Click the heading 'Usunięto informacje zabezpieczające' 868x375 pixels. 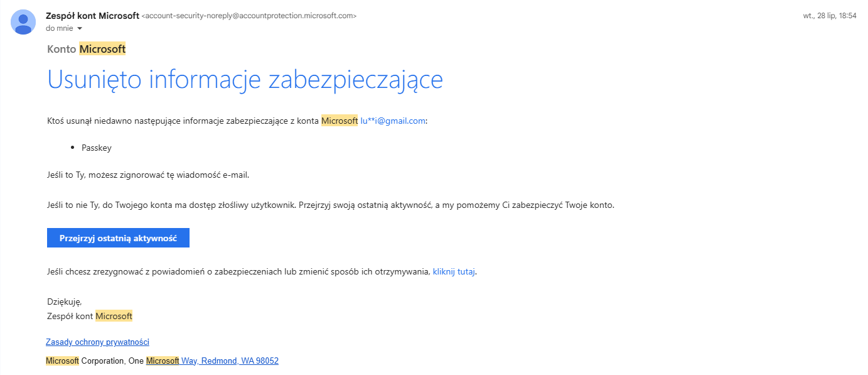(245, 80)
